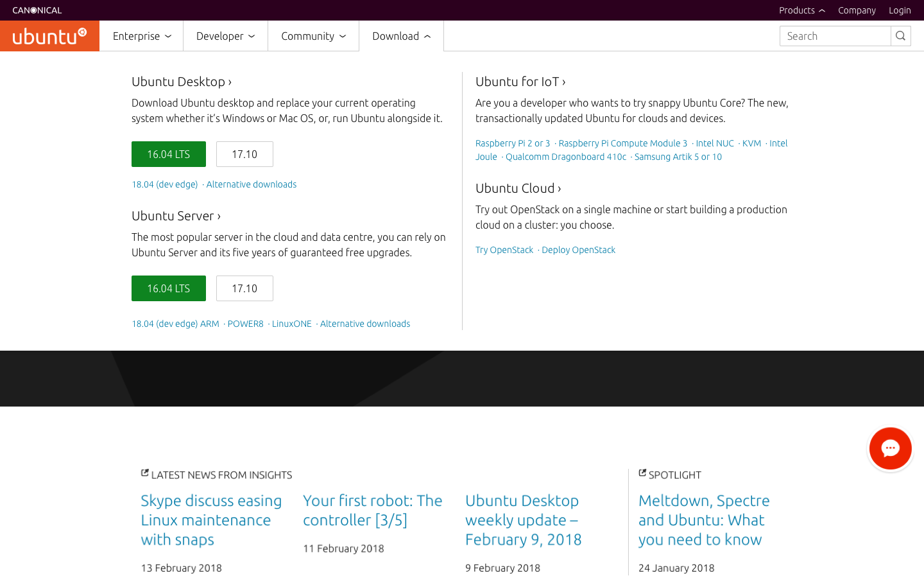This screenshot has height=578, width=924.
Task: Open the Ubuntu for IoT heading
Action: (x=520, y=82)
